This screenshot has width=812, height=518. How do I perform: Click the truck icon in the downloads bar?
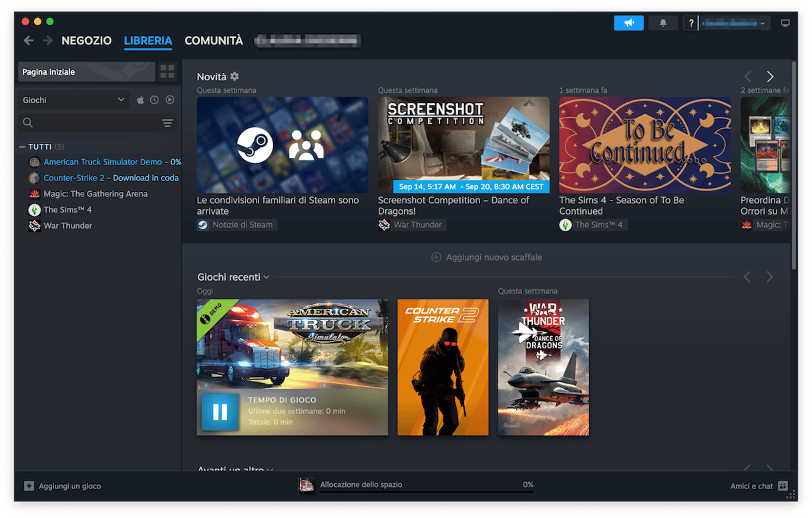point(306,486)
